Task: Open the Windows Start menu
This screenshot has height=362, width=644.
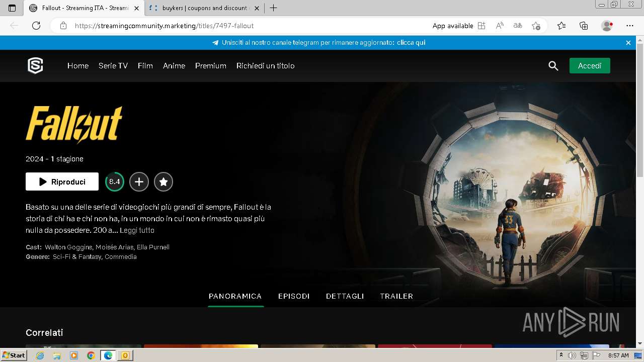Action: 14,355
